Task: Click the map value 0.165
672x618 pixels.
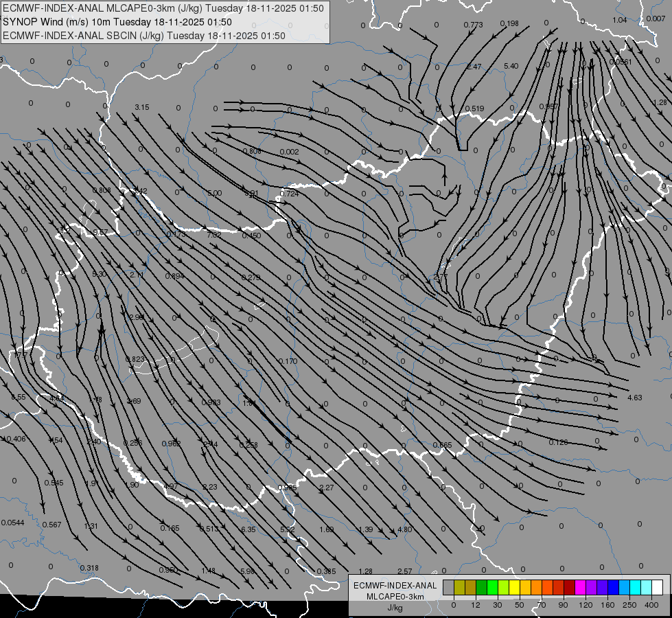Action: point(170,528)
